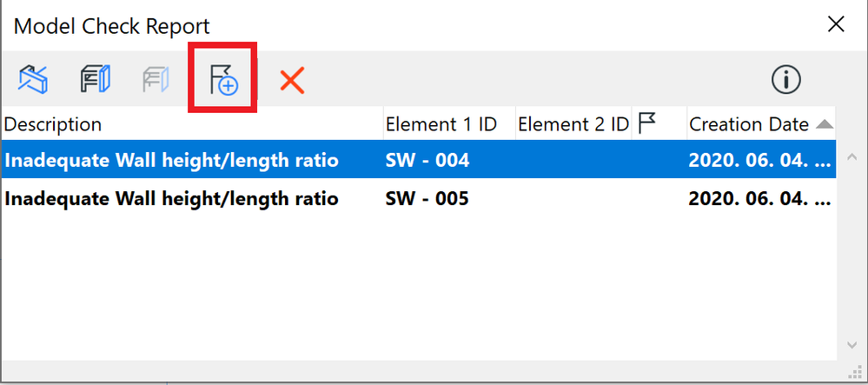Close the Model Check Report dialog
The height and width of the screenshot is (385, 868).
(836, 24)
